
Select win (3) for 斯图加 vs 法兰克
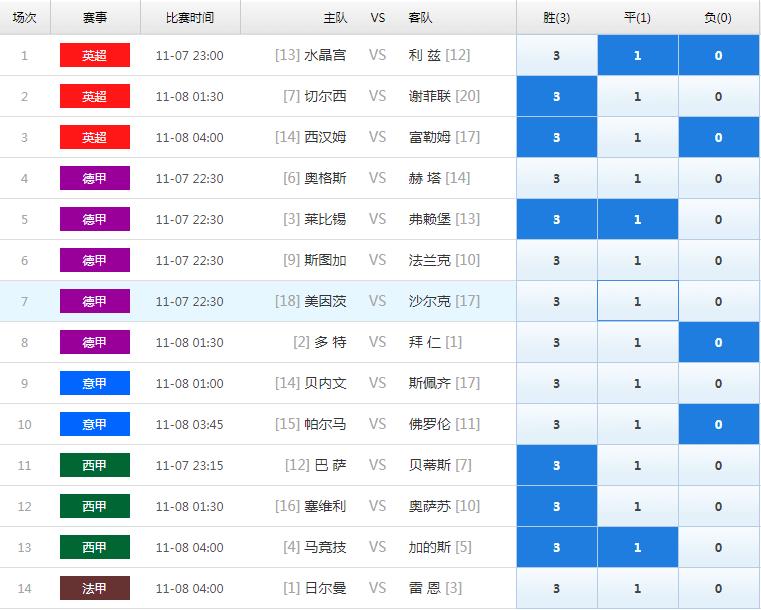pos(557,260)
